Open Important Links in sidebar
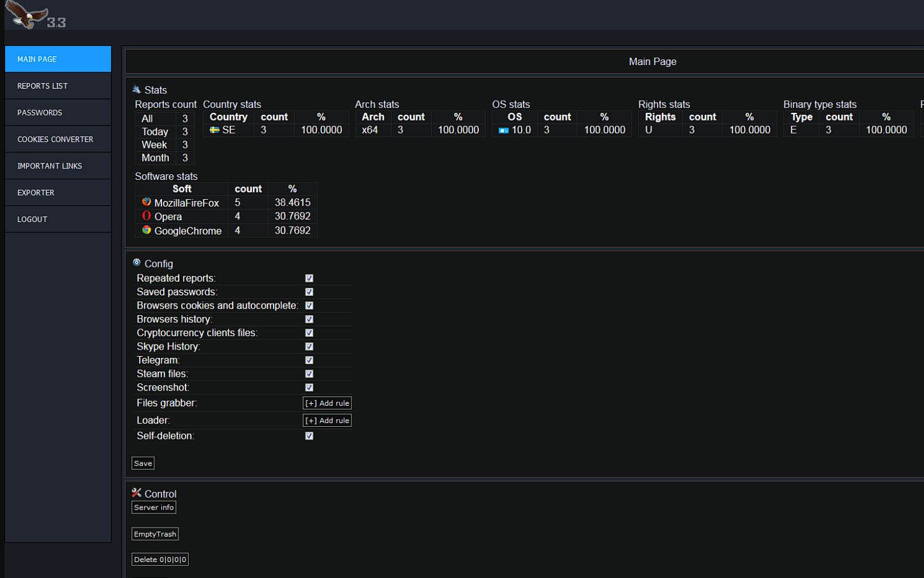This screenshot has width=924, height=578. [58, 166]
